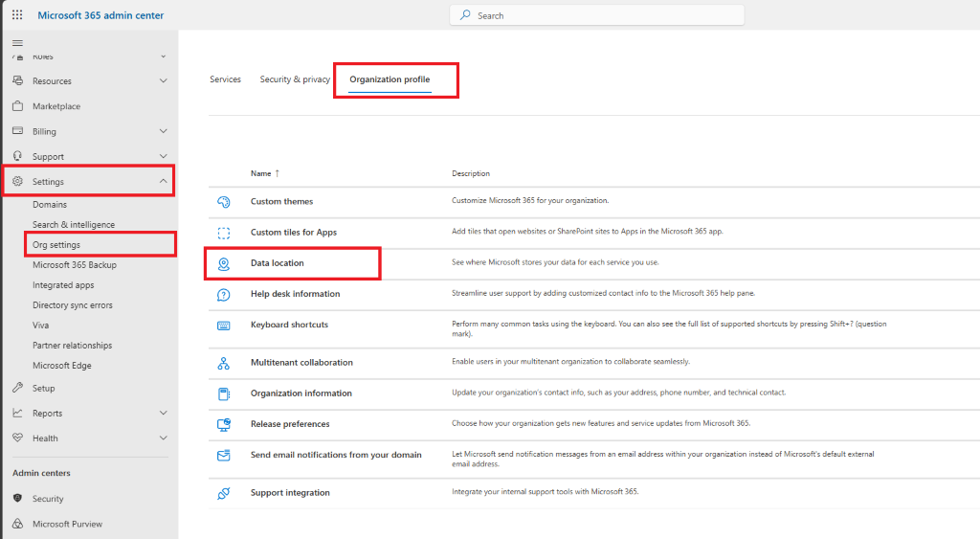Click the Marketplace bag icon

(17, 105)
